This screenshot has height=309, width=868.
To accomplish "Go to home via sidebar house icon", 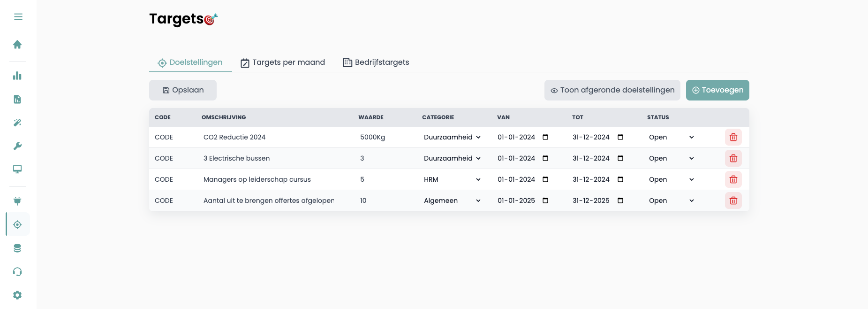I will click(x=17, y=45).
